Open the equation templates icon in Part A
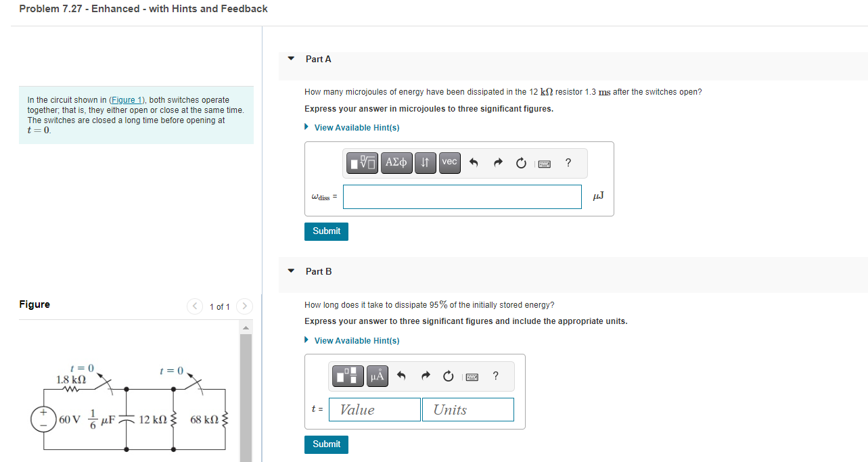 tap(362, 162)
